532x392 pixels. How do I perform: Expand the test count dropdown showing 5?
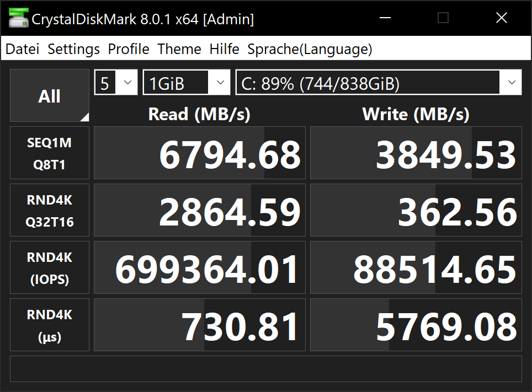[116, 82]
